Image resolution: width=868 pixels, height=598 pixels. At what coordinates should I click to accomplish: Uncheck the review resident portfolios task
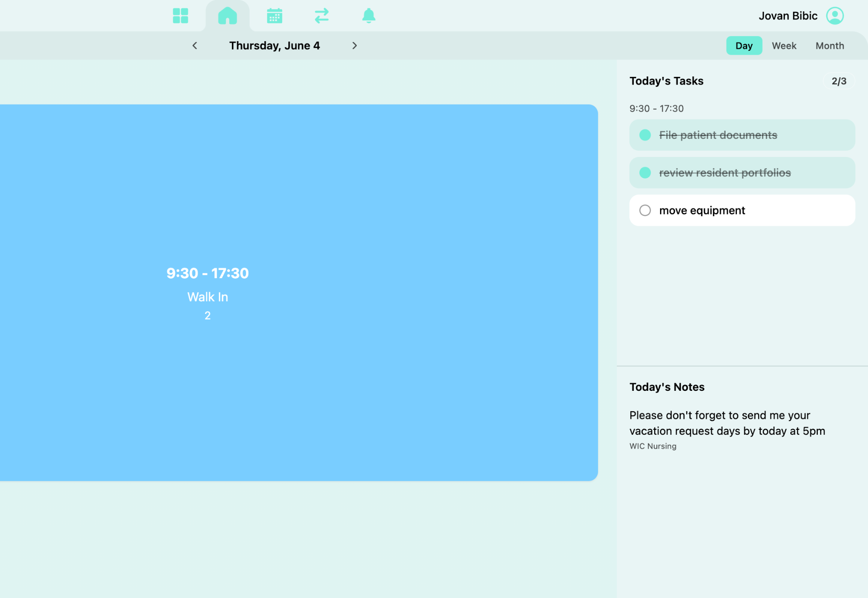pos(645,173)
